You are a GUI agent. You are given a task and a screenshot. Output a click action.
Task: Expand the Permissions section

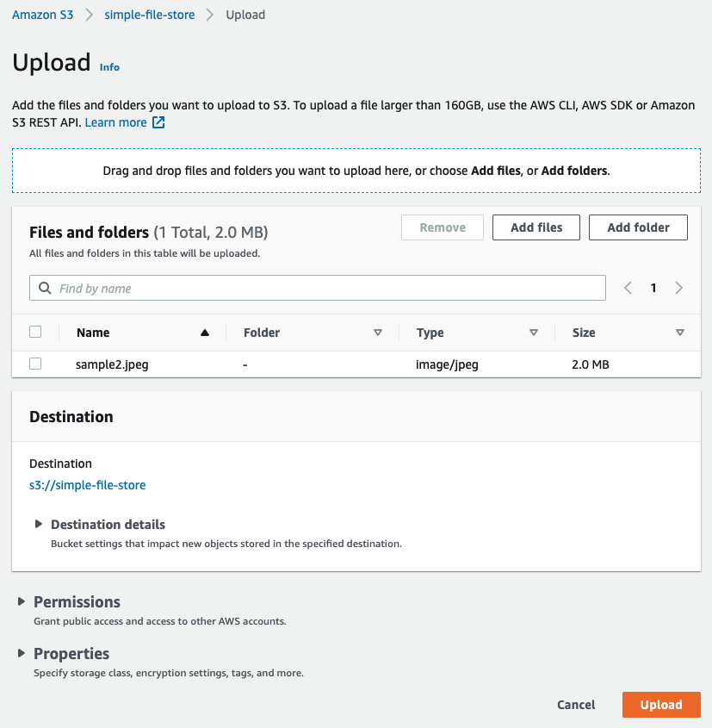coord(22,601)
